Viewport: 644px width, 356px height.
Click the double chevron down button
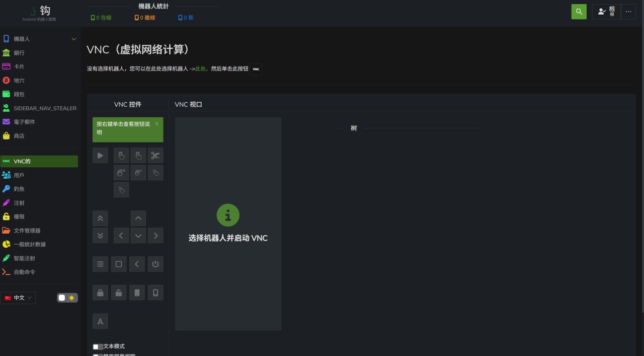tap(100, 235)
